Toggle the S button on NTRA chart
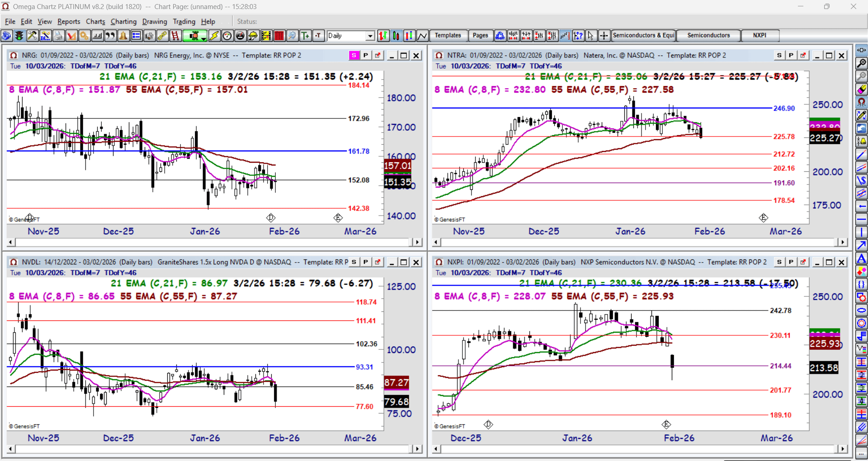This screenshot has height=461, width=868. (779, 56)
